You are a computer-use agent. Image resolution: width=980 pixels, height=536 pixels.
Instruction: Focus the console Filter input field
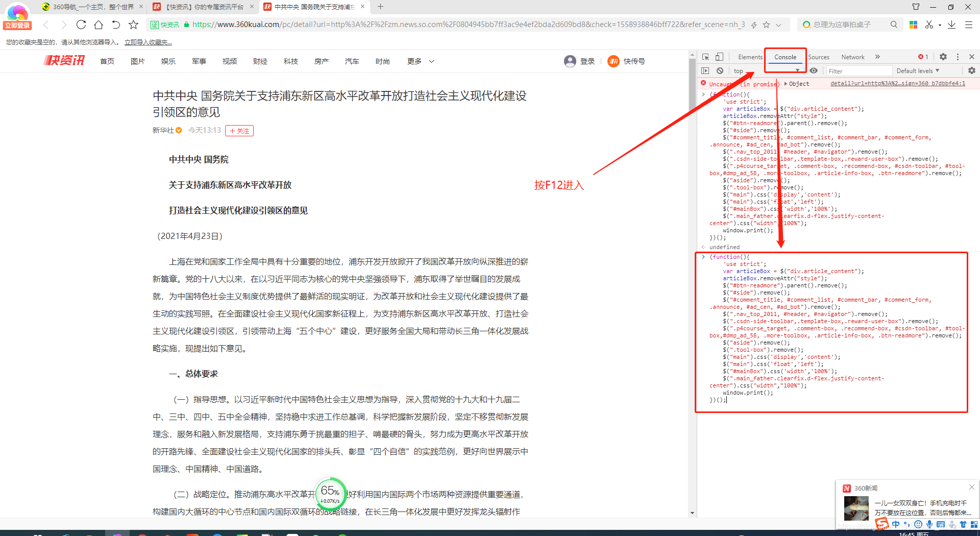click(x=859, y=71)
